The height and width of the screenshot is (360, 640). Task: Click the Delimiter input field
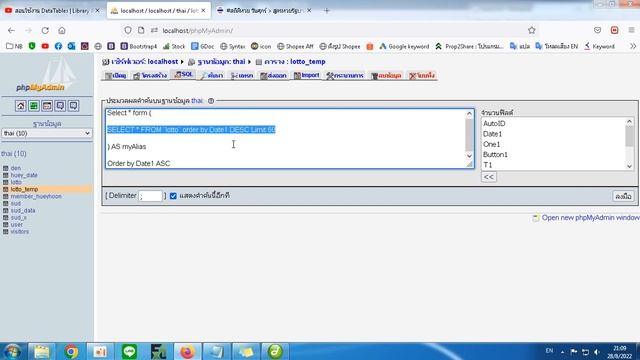(151, 196)
